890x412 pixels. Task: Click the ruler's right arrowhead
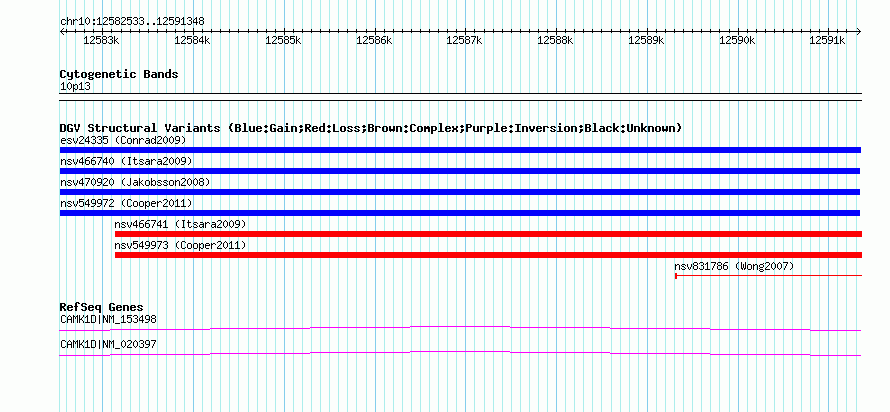859,31
